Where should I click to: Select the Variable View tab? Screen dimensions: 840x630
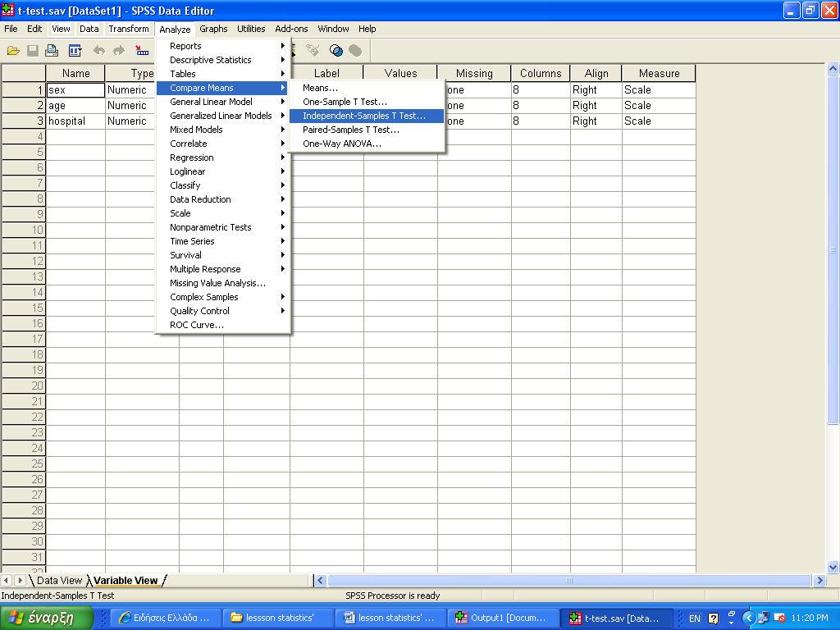click(x=126, y=580)
